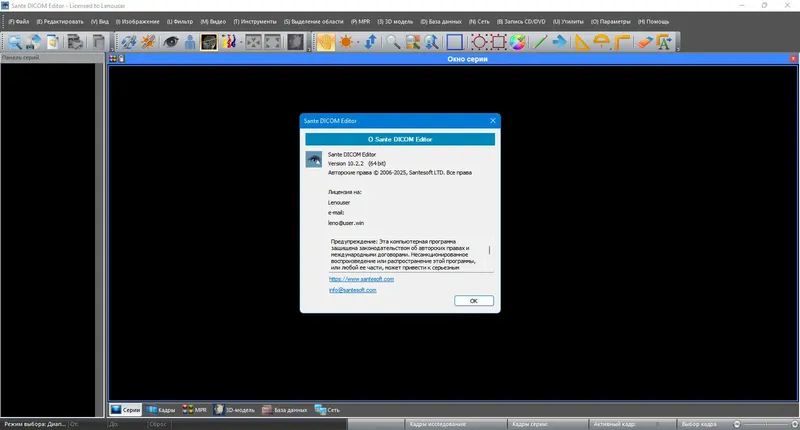Open the https://www.santesoft.com link
This screenshot has width=800, height=430.
click(x=361, y=279)
